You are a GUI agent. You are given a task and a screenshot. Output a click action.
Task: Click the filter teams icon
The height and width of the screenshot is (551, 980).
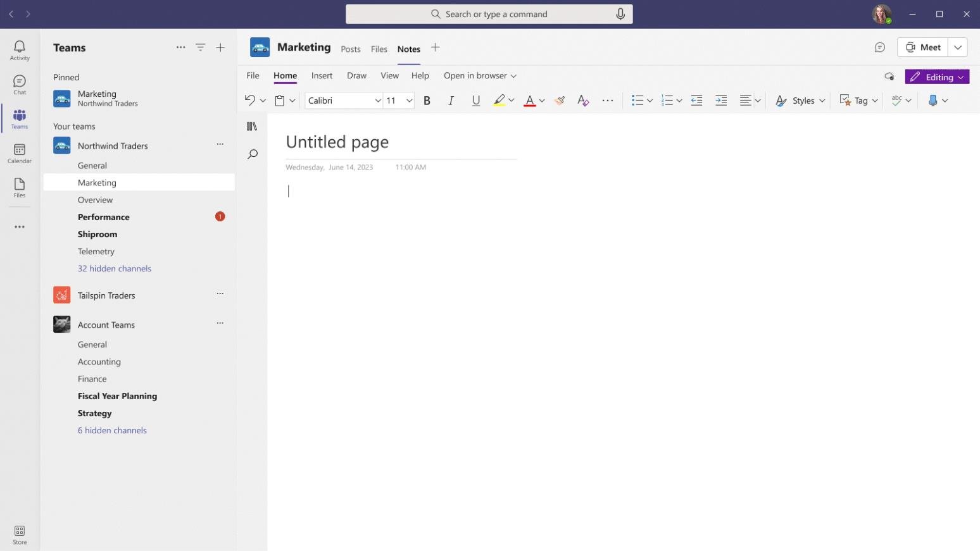click(200, 47)
